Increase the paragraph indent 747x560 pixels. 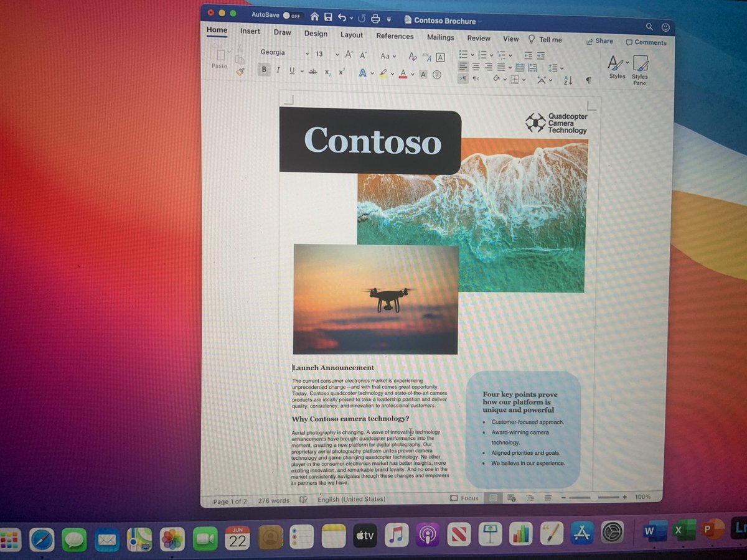pos(541,56)
